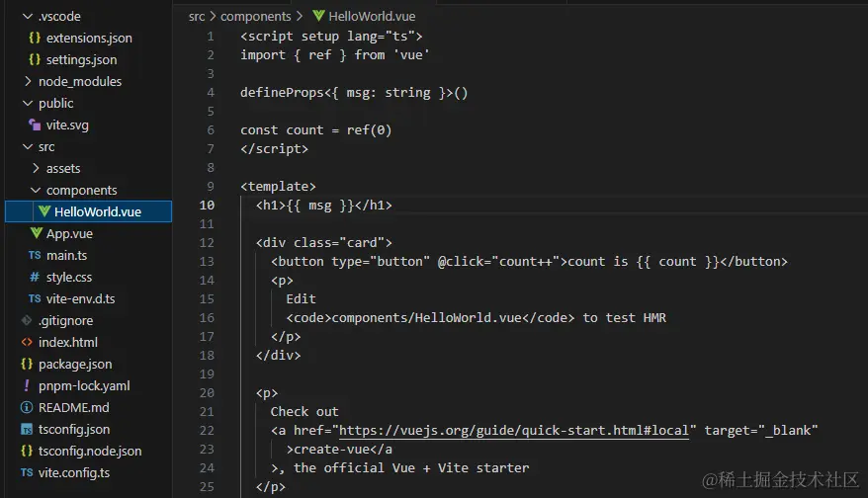
Task: Click 'defineProps' on line 4
Action: pyautogui.click(x=281, y=93)
